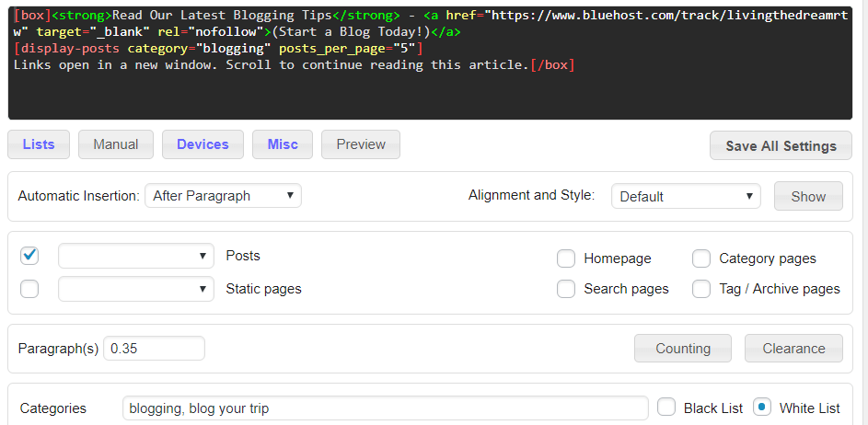Check the Category pages checkbox
Image resolution: width=868 pixels, height=425 pixels.
click(x=701, y=258)
